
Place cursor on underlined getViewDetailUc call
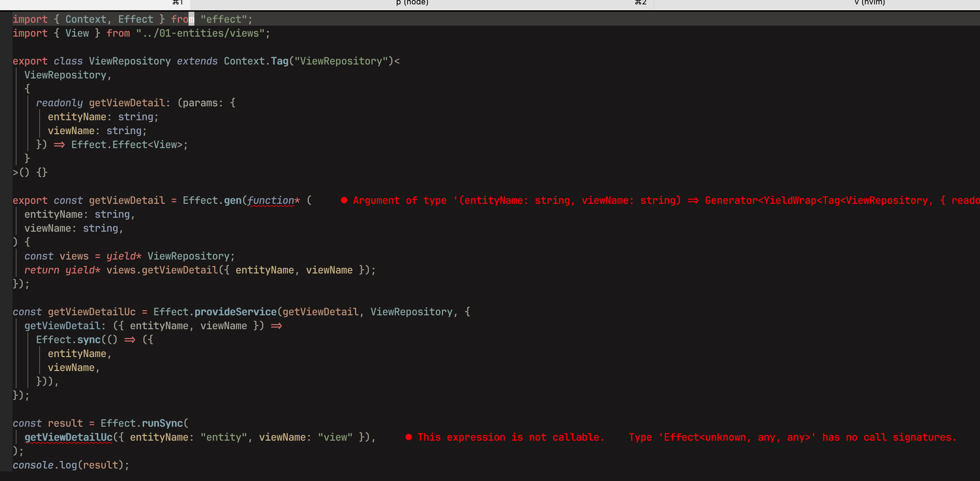[69, 437]
